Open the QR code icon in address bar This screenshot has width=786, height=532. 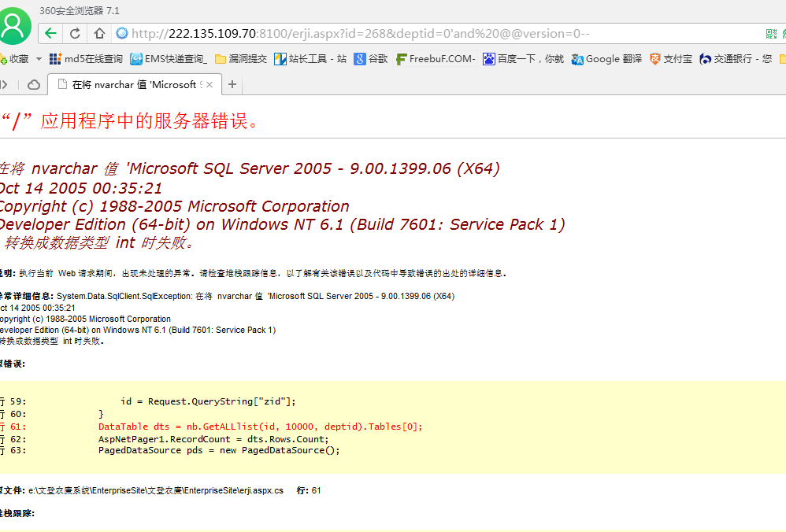[x=771, y=34]
